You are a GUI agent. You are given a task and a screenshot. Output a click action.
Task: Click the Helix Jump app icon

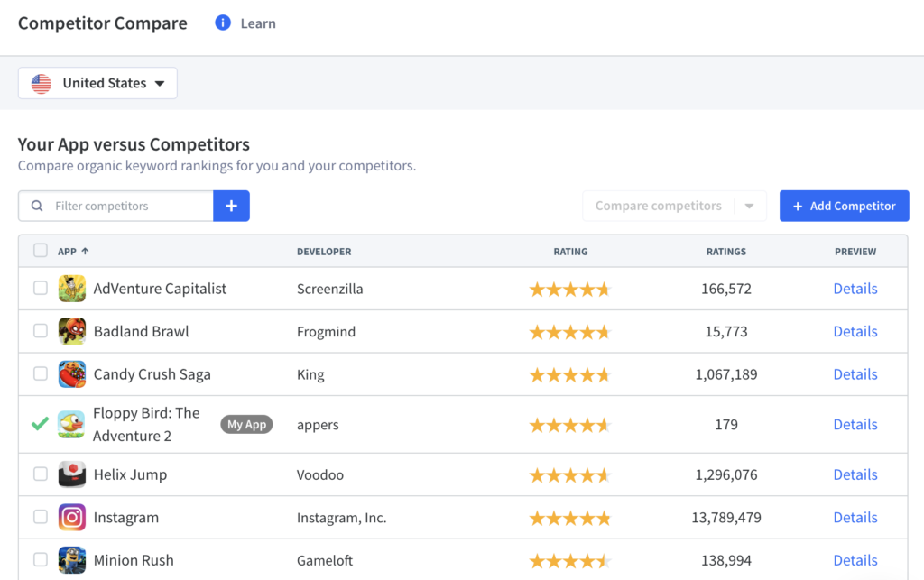72,474
